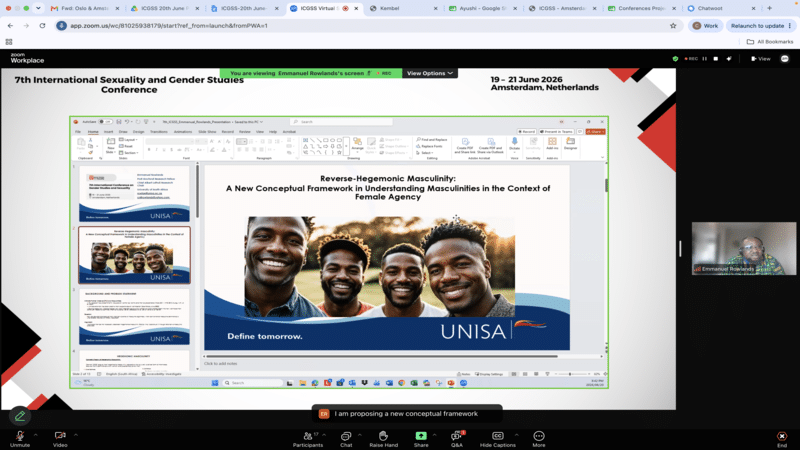The width and height of the screenshot is (800, 450).
Task: Reload the Zoom web page
Action: [x=42, y=26]
